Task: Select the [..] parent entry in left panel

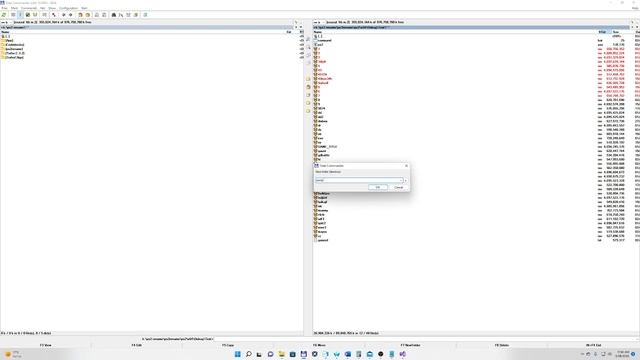Action: pos(6,36)
